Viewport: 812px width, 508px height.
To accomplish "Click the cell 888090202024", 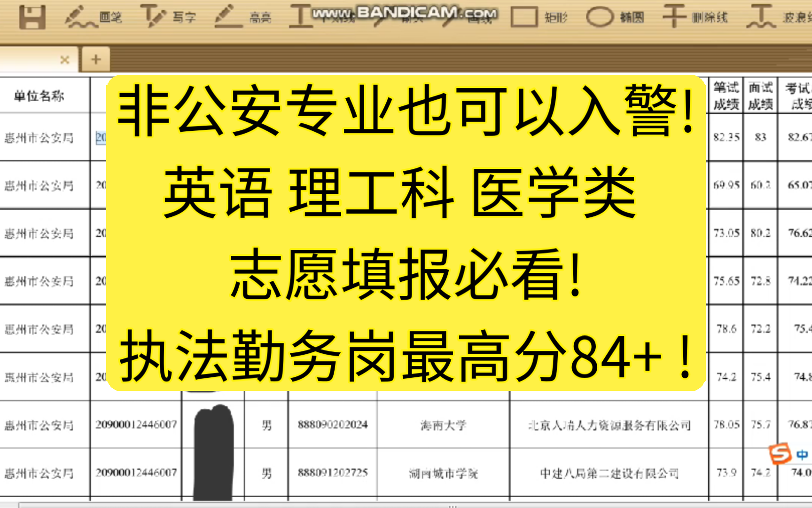I will tap(333, 425).
